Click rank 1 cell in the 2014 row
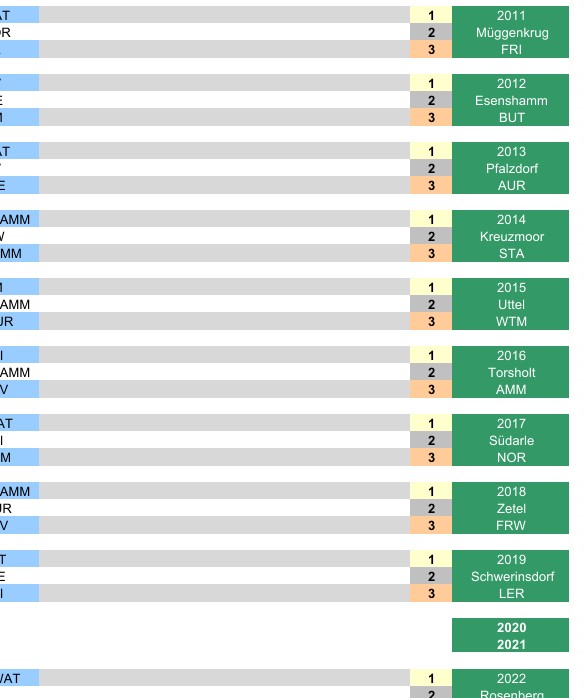This screenshot has width=583, height=698. click(x=431, y=219)
